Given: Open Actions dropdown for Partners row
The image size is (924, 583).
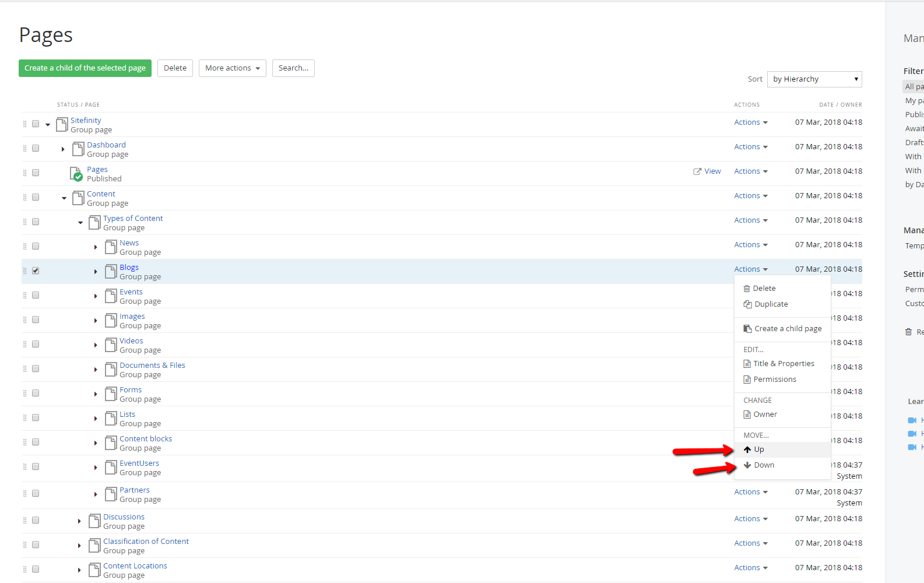Looking at the screenshot, I should pyautogui.click(x=751, y=492).
